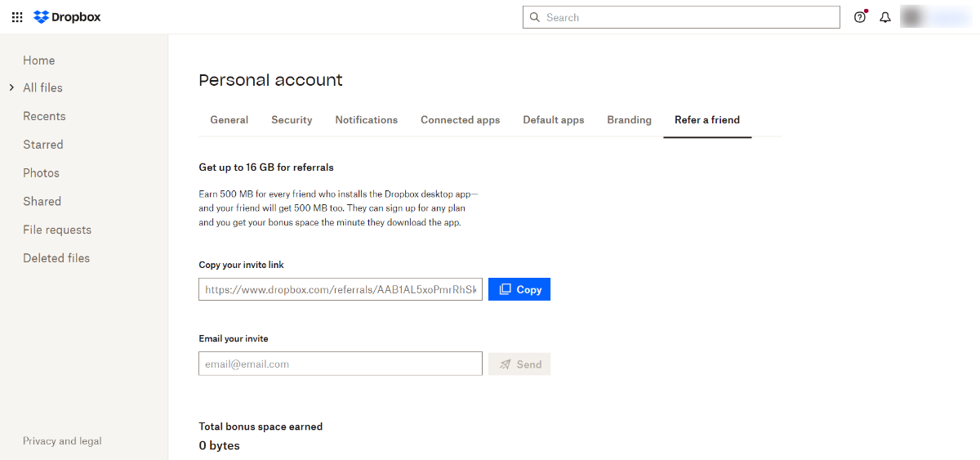Click the blue Copy button
This screenshot has height=460, width=980.
click(519, 289)
